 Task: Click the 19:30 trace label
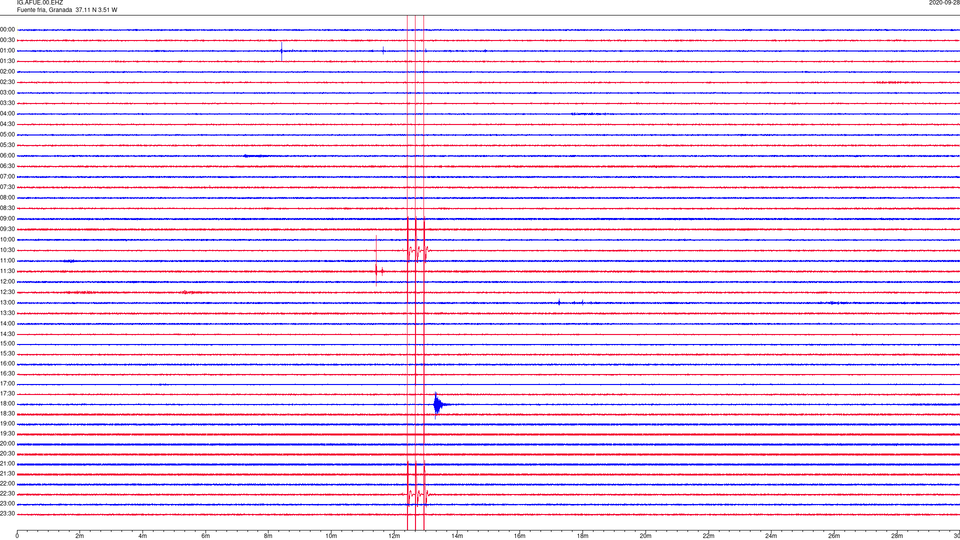pyautogui.click(x=7, y=433)
